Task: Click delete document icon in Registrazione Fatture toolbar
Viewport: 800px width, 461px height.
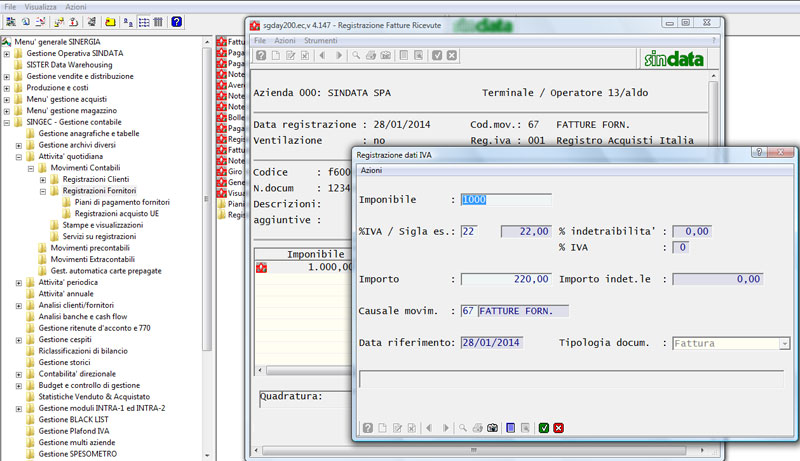Action: [305, 56]
